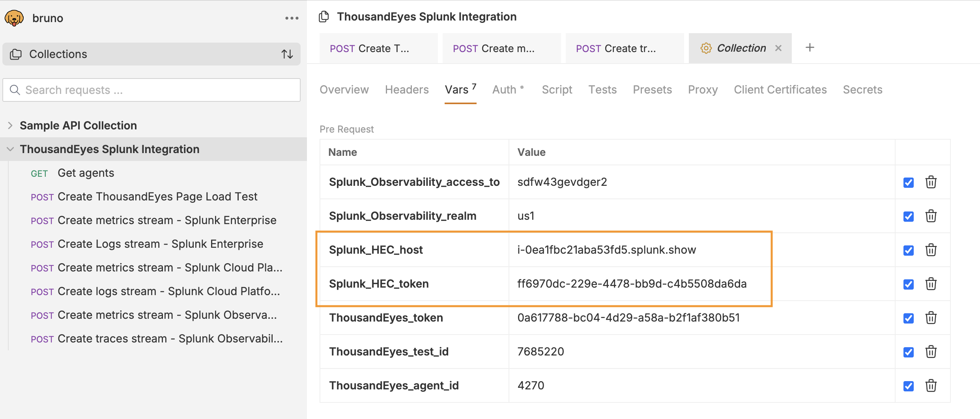
Task: Toggle the Splunk_Observability_access_token checkbox
Action: tap(908, 183)
